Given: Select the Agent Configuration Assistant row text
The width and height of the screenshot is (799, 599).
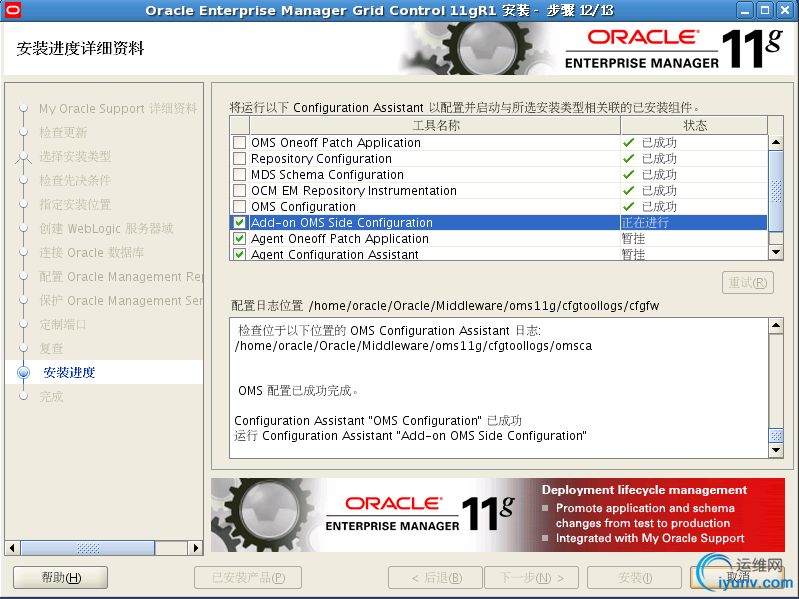Looking at the screenshot, I should tap(335, 254).
